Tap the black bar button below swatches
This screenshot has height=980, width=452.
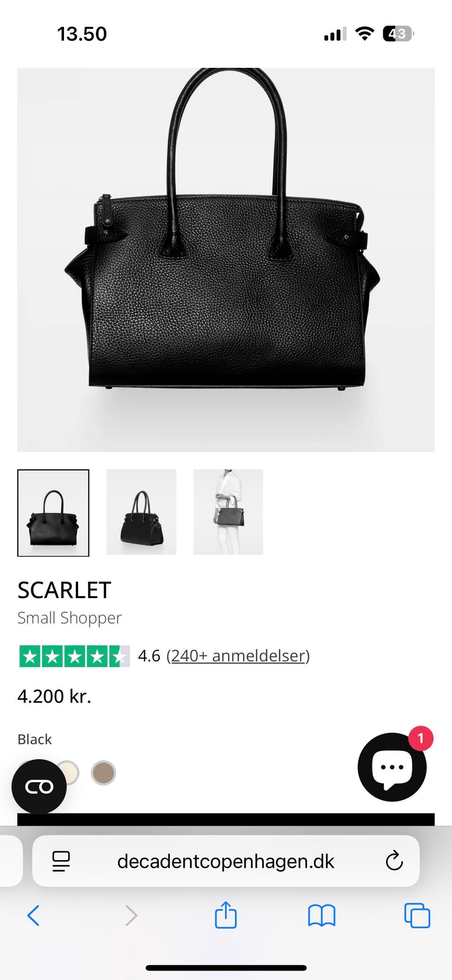(x=226, y=819)
